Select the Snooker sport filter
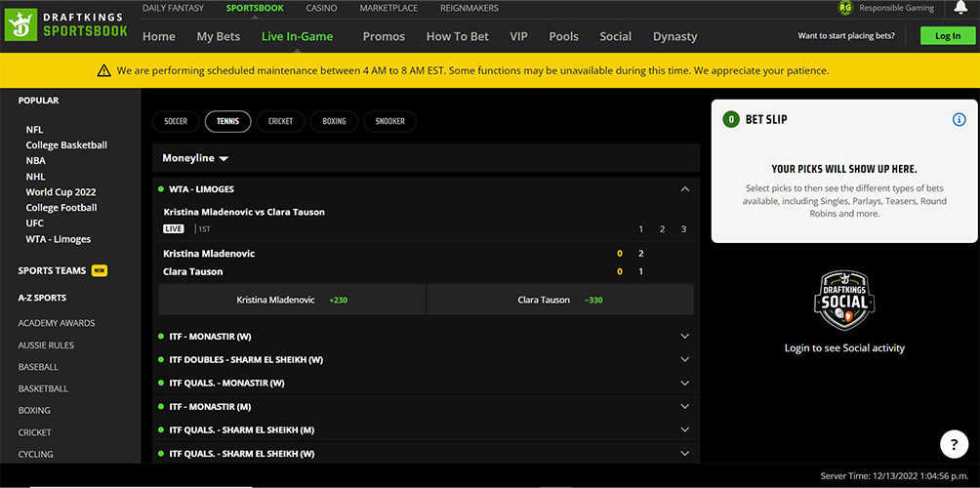 pyautogui.click(x=390, y=121)
